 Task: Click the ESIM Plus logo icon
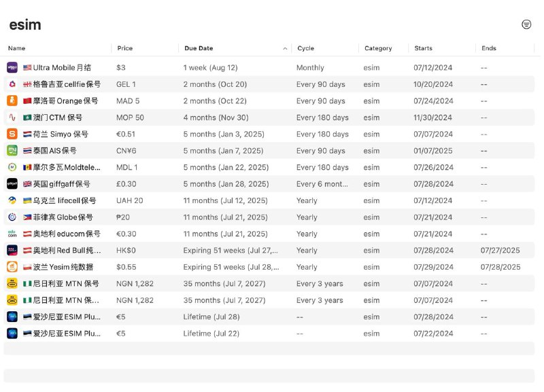[x=12, y=317]
